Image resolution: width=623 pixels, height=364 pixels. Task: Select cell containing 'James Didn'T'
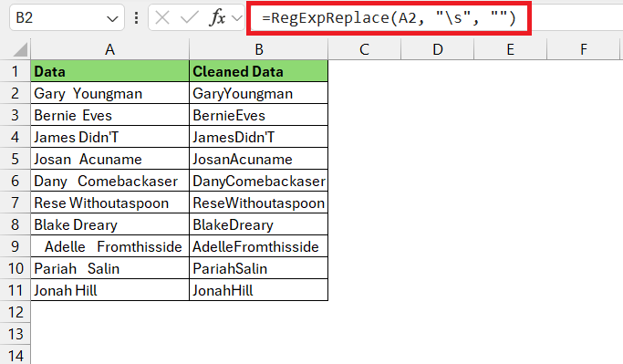pos(110,137)
